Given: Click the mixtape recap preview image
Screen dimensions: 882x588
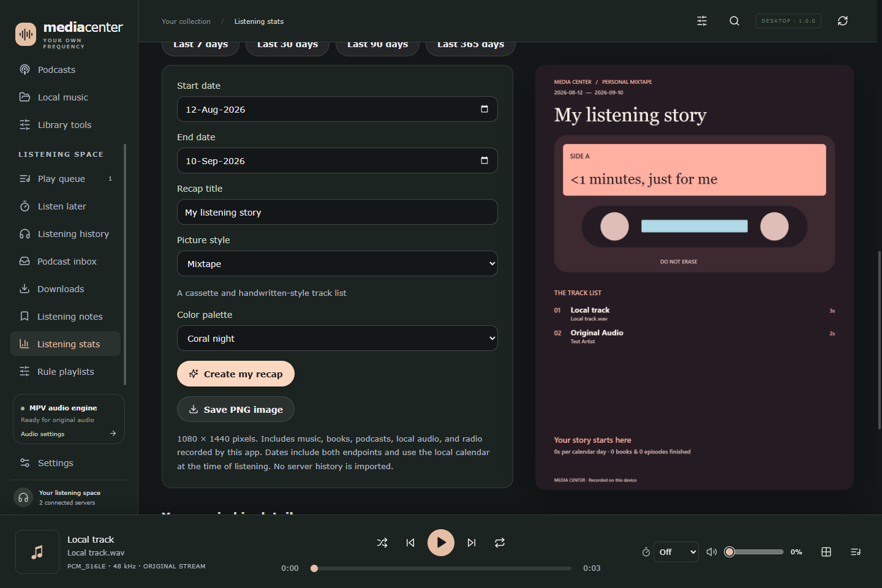Looking at the screenshot, I should click(x=695, y=277).
